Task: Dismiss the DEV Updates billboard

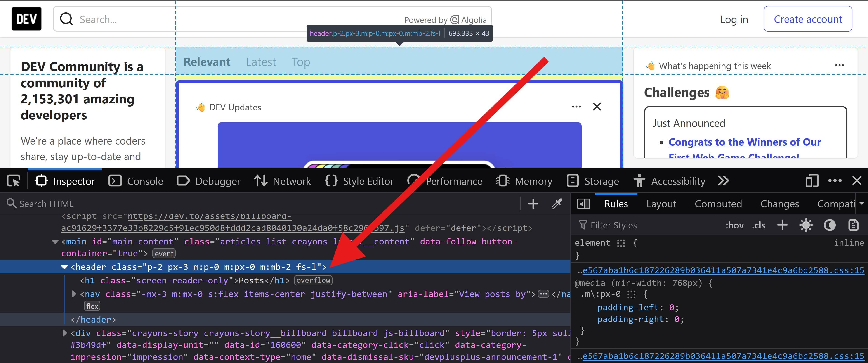Action: (597, 107)
